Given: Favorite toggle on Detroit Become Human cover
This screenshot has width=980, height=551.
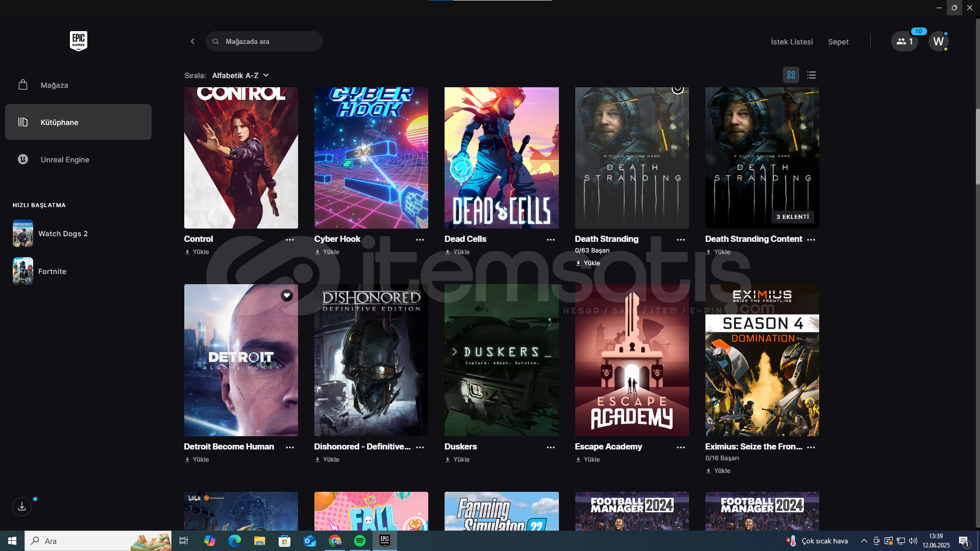Looking at the screenshot, I should click(287, 295).
